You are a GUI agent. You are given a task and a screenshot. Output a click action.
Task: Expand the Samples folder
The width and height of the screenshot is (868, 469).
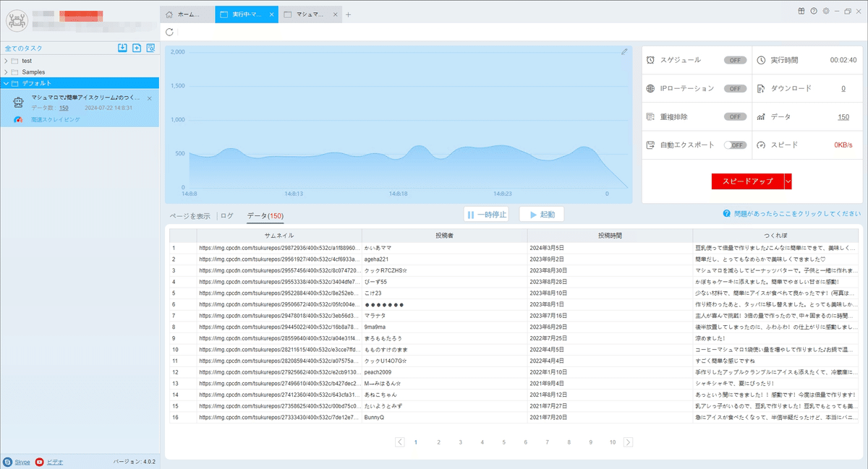coord(7,72)
